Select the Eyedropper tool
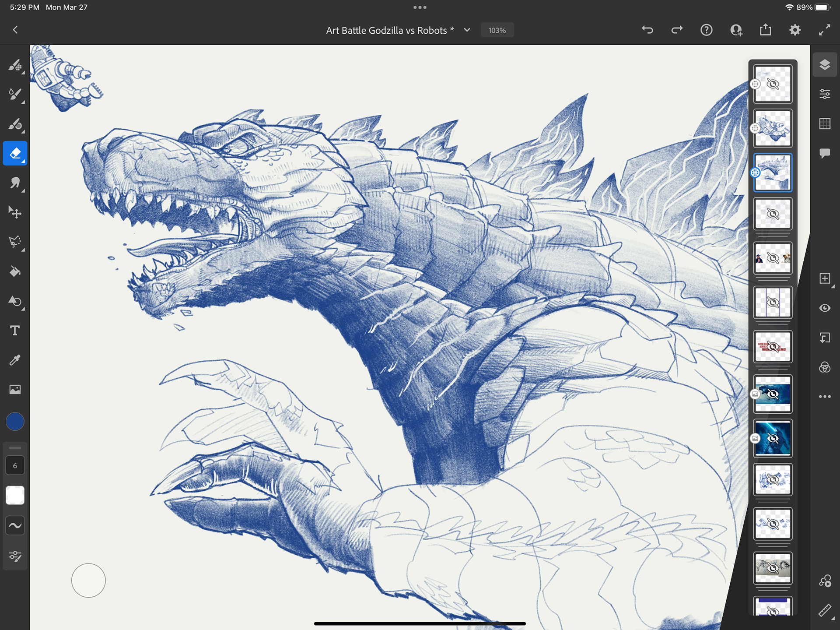 15,360
